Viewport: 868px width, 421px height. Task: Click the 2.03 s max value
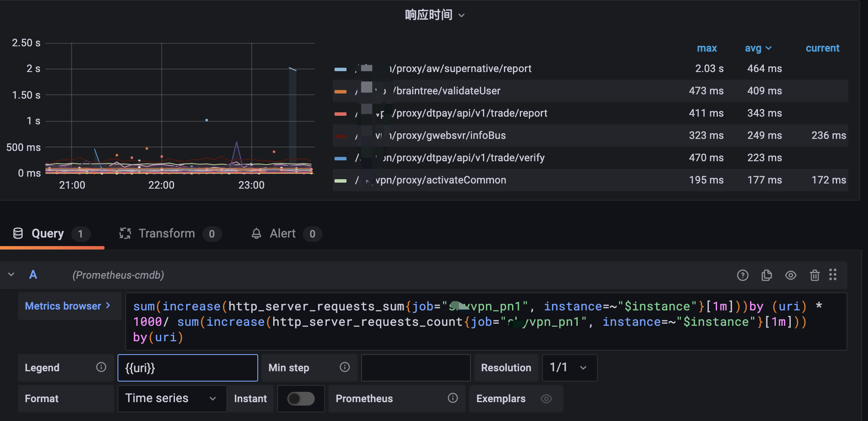[709, 69]
